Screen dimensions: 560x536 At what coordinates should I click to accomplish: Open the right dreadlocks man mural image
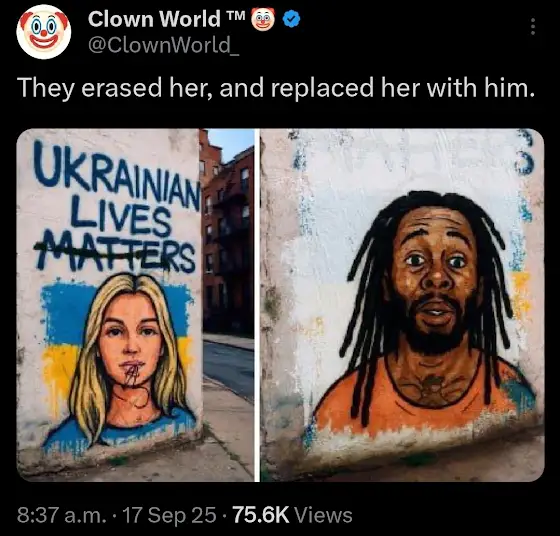(402, 305)
